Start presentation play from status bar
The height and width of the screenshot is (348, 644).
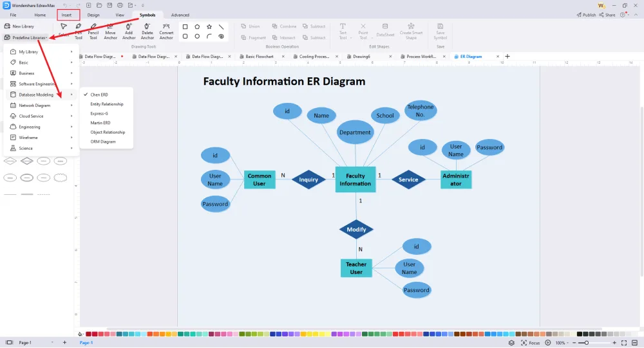pos(548,343)
